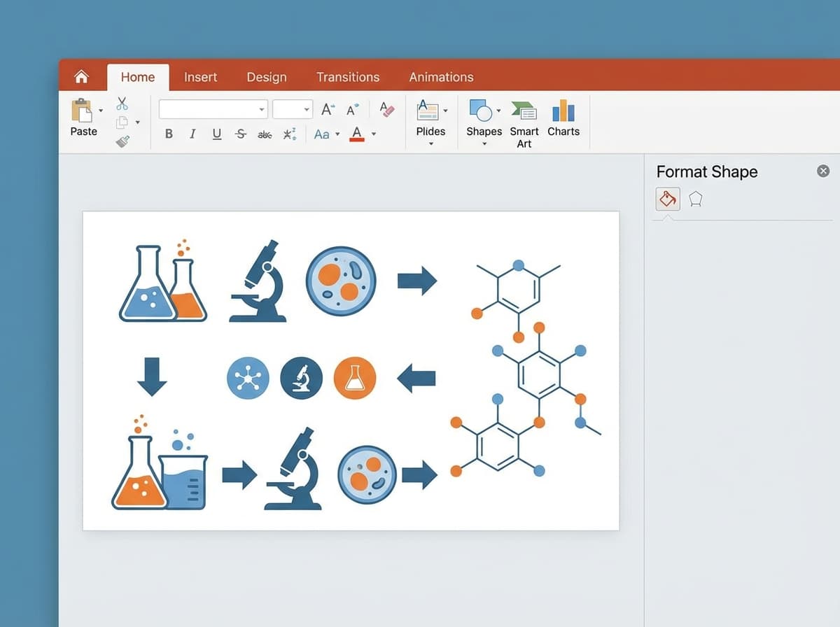Switch to the Animations tab

pos(441,77)
